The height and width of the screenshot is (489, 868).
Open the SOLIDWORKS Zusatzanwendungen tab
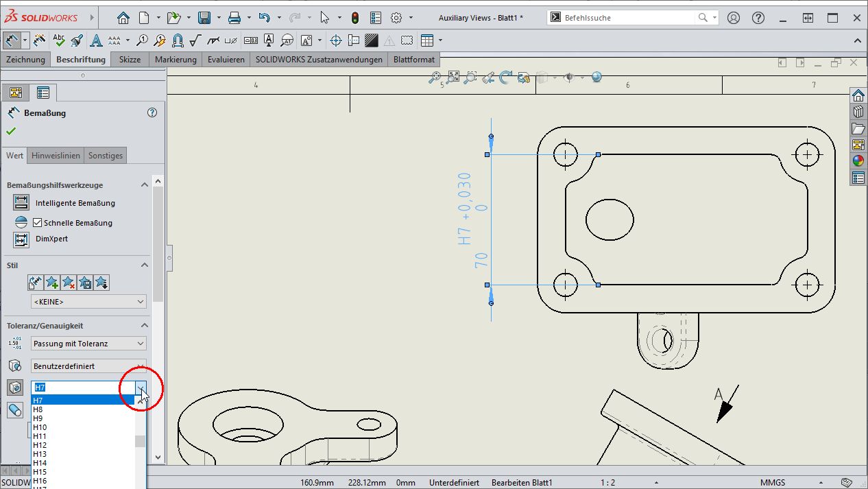[319, 60]
